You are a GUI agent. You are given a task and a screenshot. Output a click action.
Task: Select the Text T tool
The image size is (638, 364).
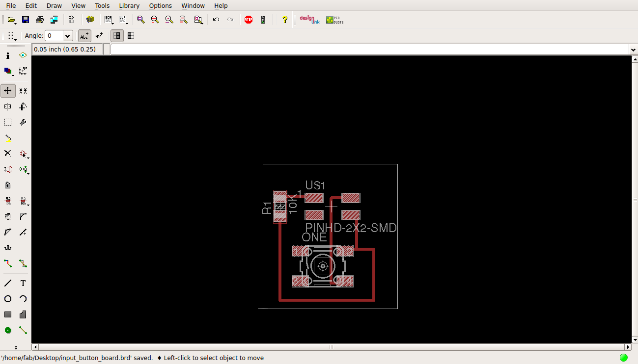click(x=23, y=283)
